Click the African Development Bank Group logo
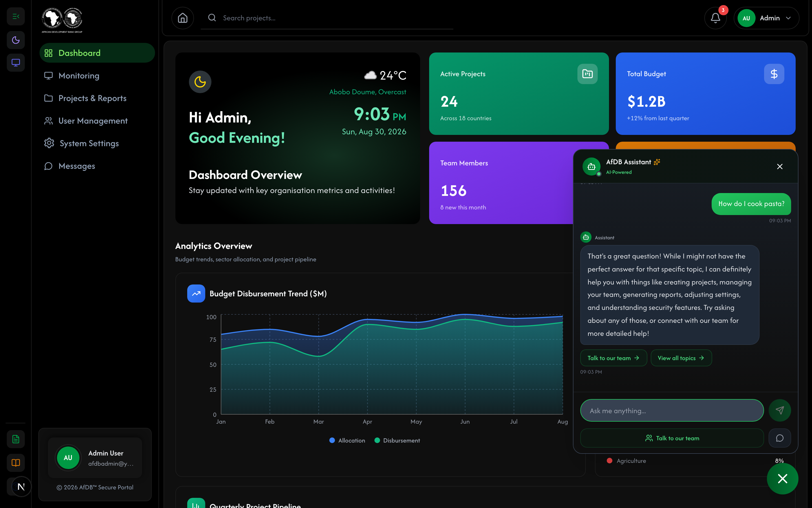Viewport: 812px width, 508px height. coord(62,20)
